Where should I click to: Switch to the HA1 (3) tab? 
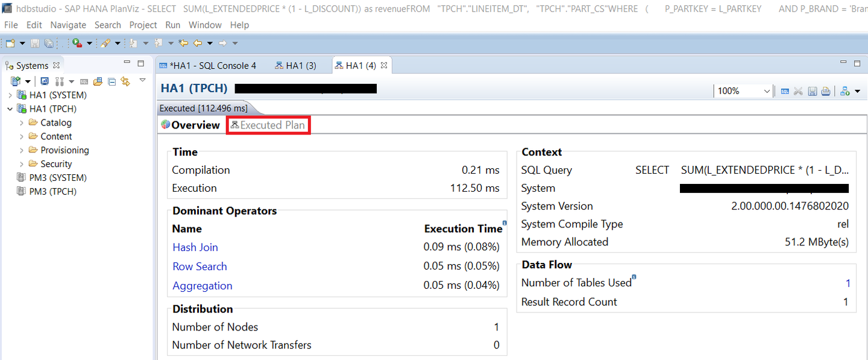point(295,66)
